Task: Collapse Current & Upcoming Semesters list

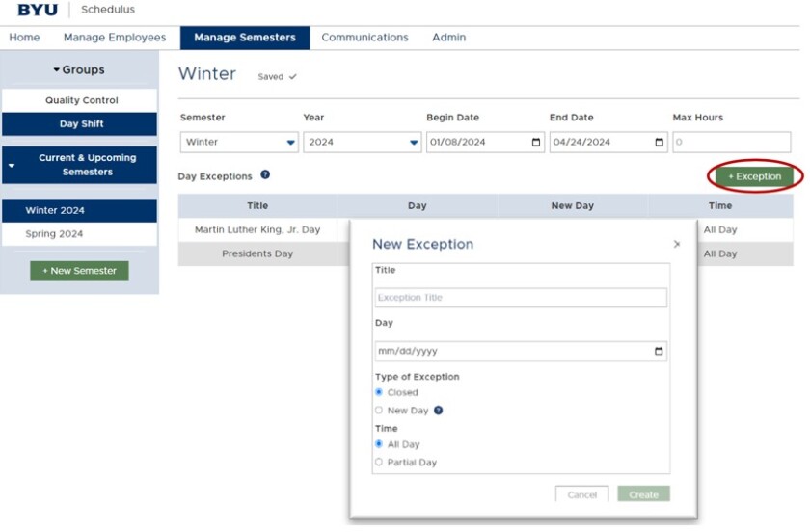Action: pos(12,165)
